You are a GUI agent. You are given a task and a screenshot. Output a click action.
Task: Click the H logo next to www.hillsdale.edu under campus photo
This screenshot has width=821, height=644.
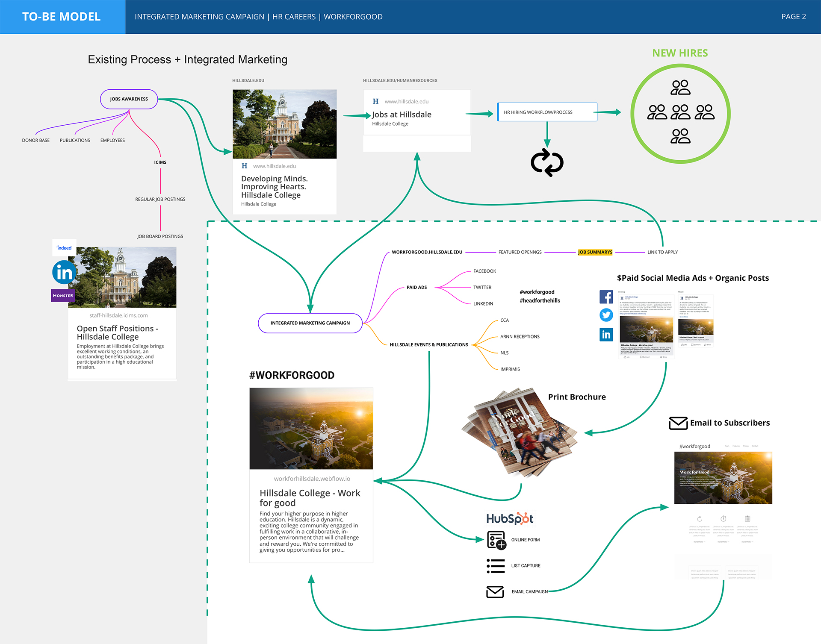[244, 166]
